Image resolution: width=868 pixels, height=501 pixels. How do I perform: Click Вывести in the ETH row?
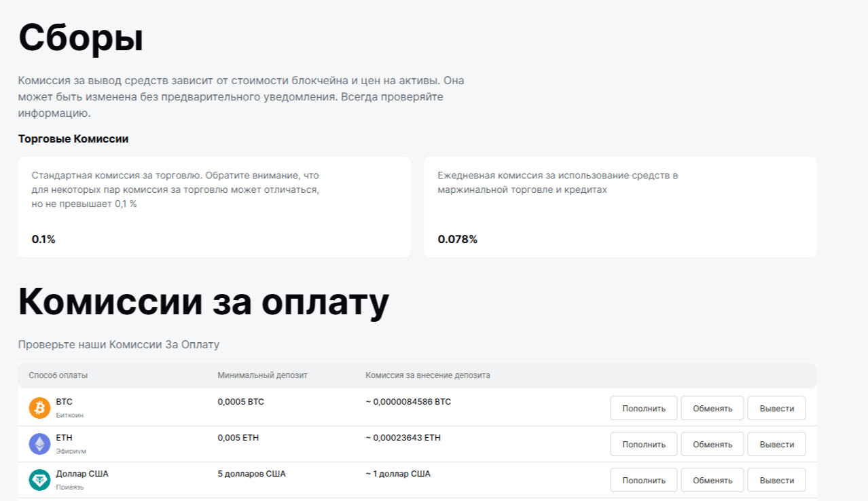point(776,444)
